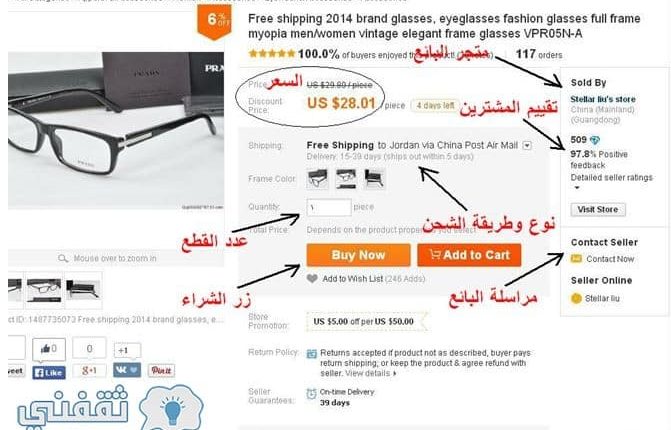
Task: Click the Google +1 share icon
Action: coord(89,371)
